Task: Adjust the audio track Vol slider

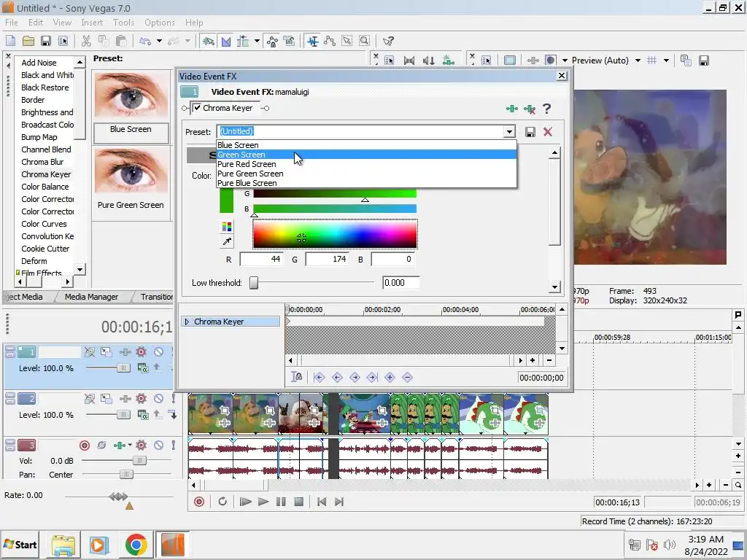Action: [x=139, y=461]
